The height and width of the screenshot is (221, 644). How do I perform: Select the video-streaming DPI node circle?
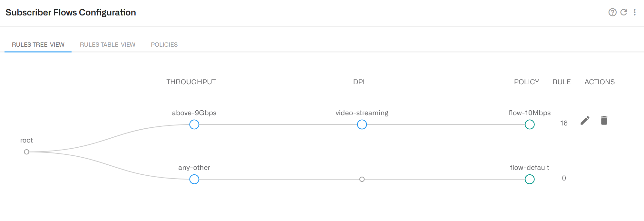[362, 124]
